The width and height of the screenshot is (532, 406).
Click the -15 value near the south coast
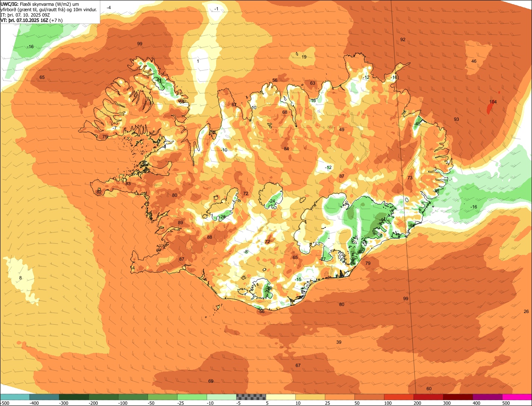click(298, 279)
